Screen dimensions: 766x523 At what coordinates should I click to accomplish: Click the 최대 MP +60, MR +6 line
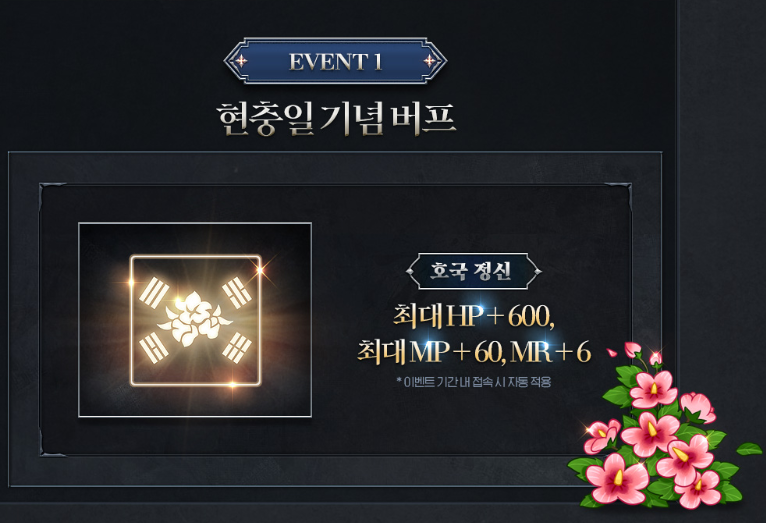tap(474, 352)
